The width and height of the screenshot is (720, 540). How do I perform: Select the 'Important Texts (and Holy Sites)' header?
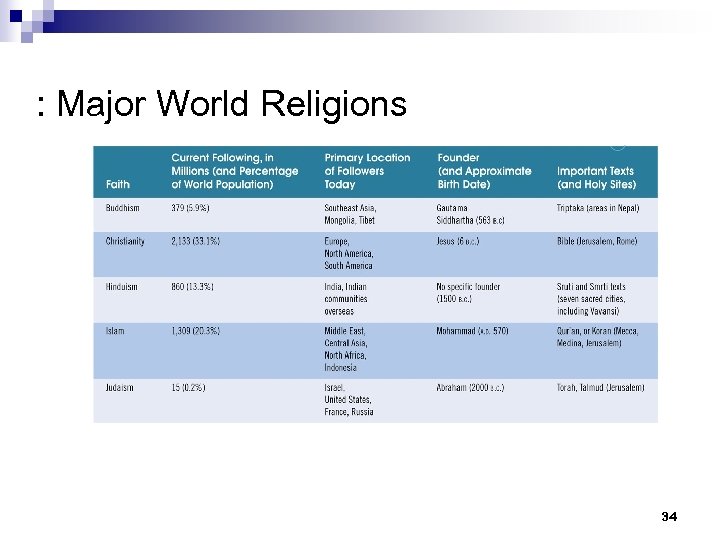tap(596, 178)
